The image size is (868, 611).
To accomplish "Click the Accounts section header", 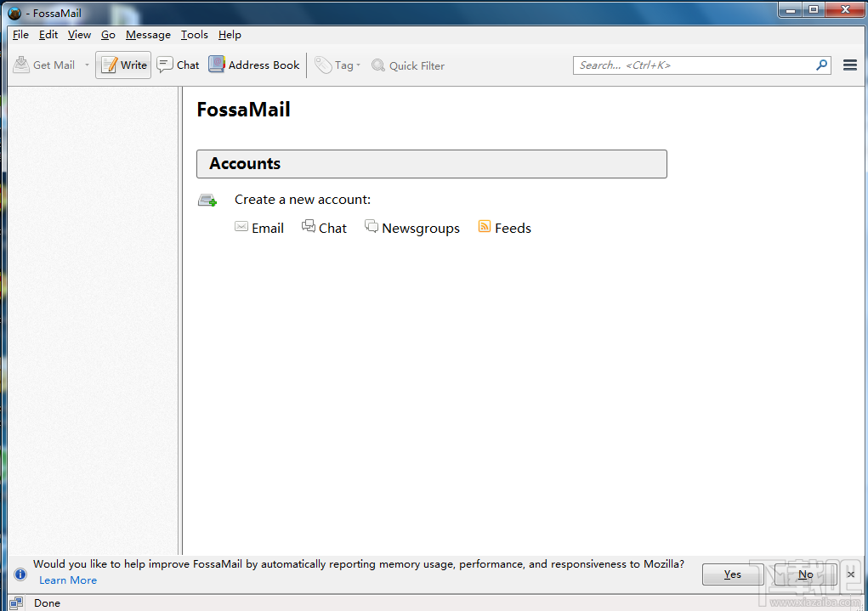I will coord(432,164).
